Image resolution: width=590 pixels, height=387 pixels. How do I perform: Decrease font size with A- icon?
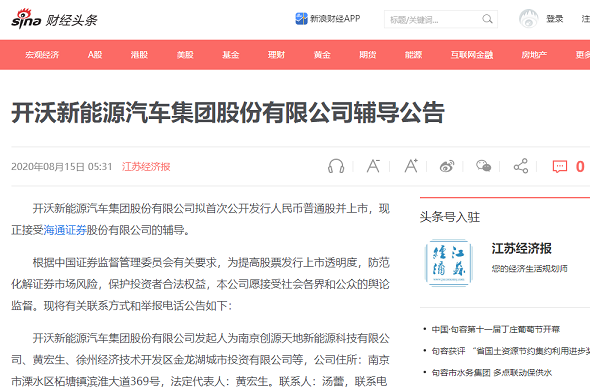(x=373, y=166)
